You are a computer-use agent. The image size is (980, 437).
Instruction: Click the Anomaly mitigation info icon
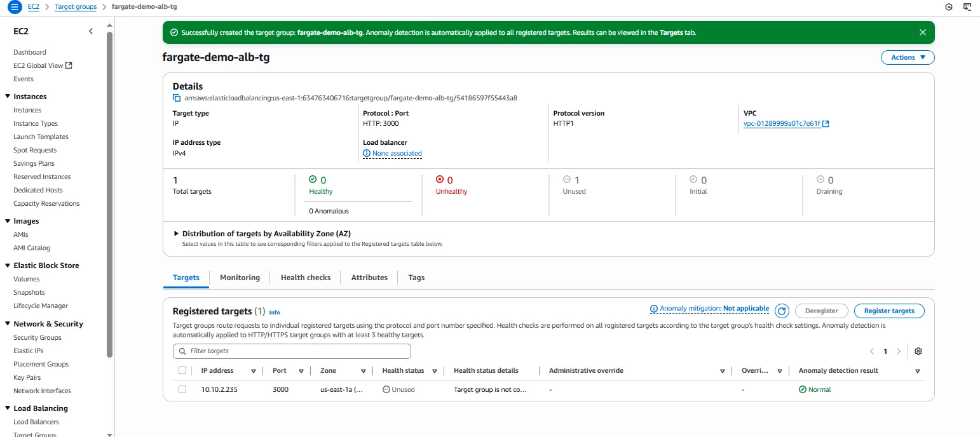[x=654, y=309]
